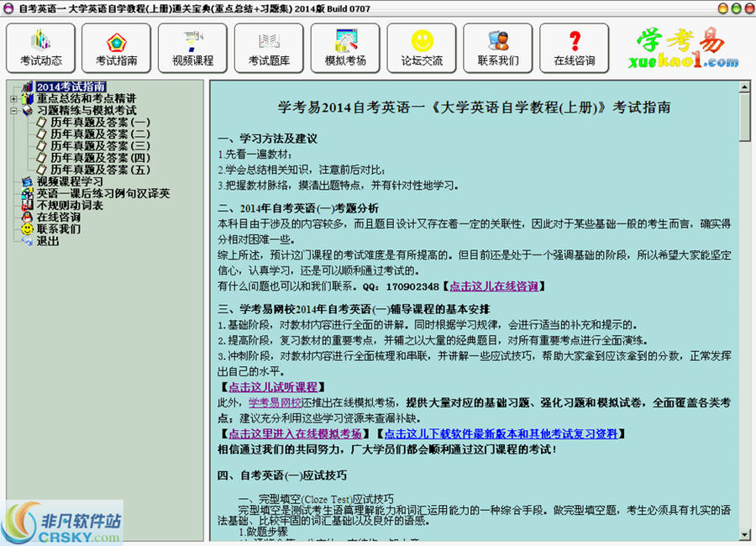Image resolution: width=756 pixels, height=546 pixels.
Task: Click pencil icon of 历年真题及答案 (三)
Action: pos(42,146)
